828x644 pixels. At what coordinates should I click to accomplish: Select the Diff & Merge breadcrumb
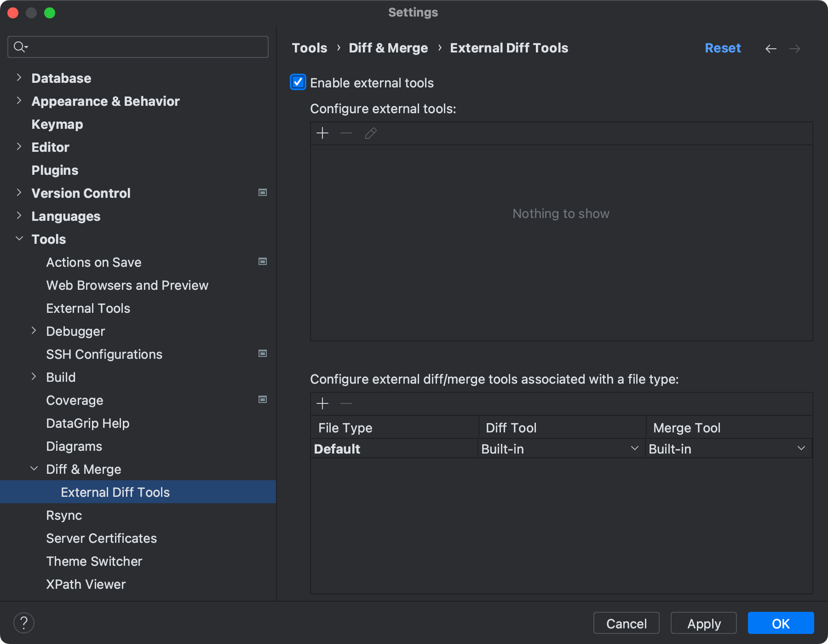pyautogui.click(x=388, y=47)
